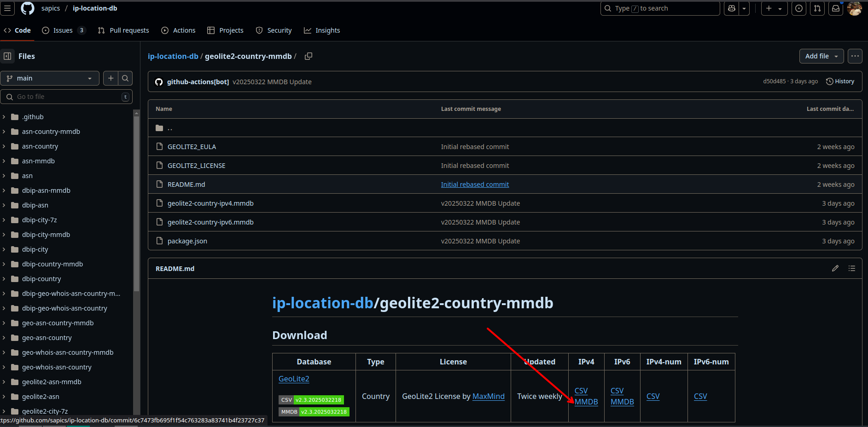View your issues icon in header
Image resolution: width=868 pixels, height=427 pixels.
[799, 8]
